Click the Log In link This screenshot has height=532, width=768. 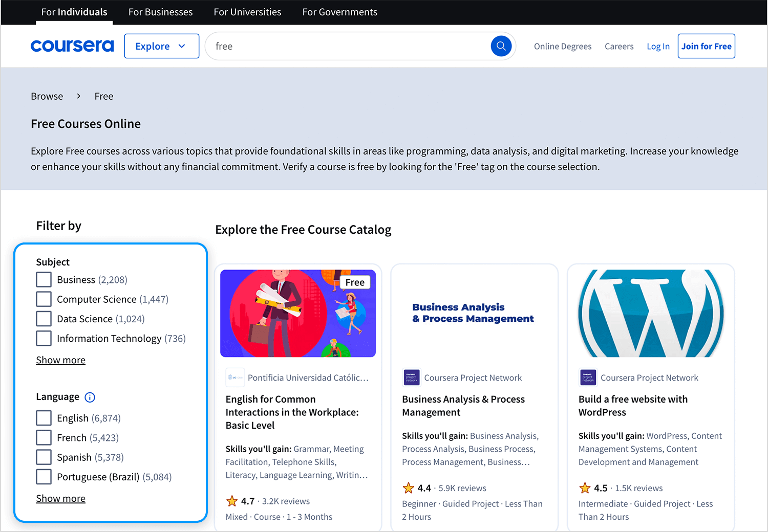[x=658, y=46]
